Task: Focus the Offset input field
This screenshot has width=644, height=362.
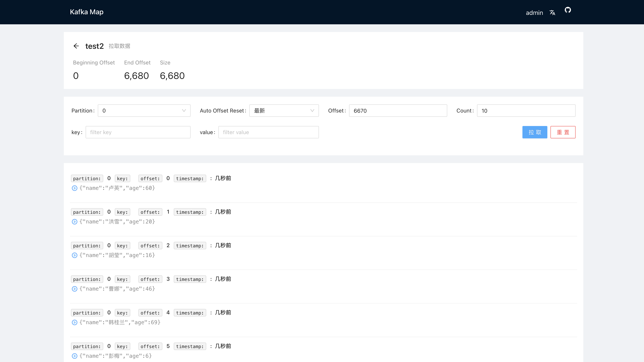Action: point(398,111)
